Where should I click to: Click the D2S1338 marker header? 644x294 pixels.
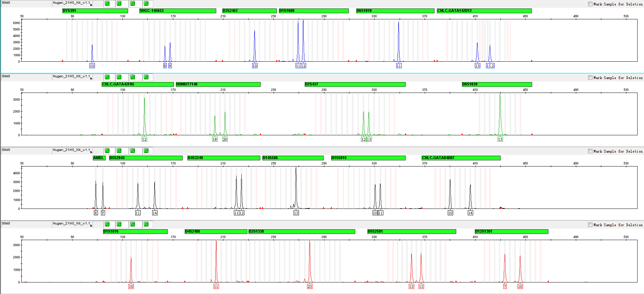point(302,232)
